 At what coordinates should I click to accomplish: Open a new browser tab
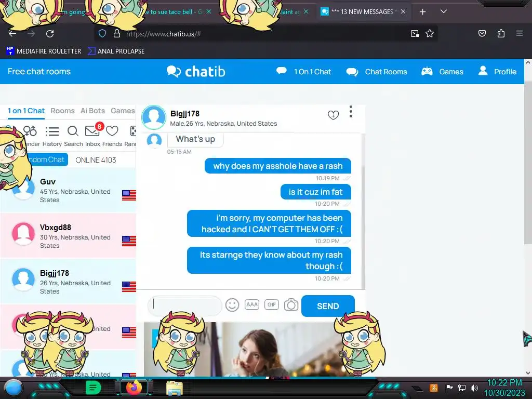point(422,12)
